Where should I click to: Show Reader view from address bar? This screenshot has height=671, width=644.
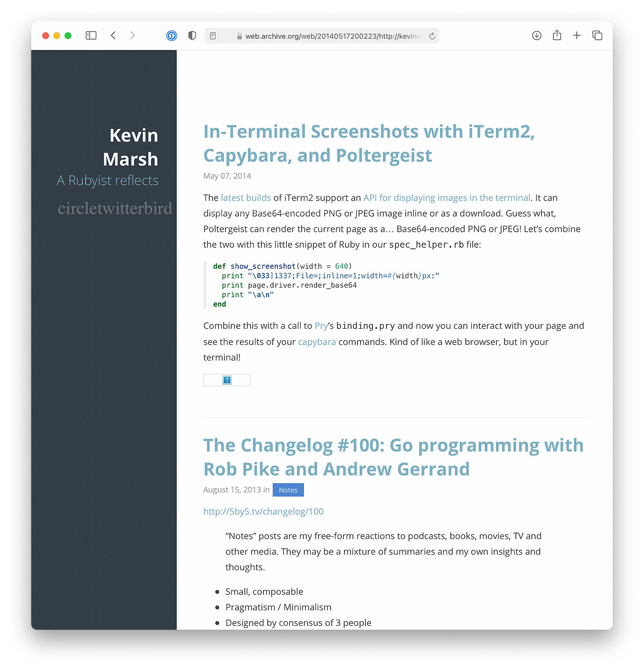pyautogui.click(x=213, y=36)
